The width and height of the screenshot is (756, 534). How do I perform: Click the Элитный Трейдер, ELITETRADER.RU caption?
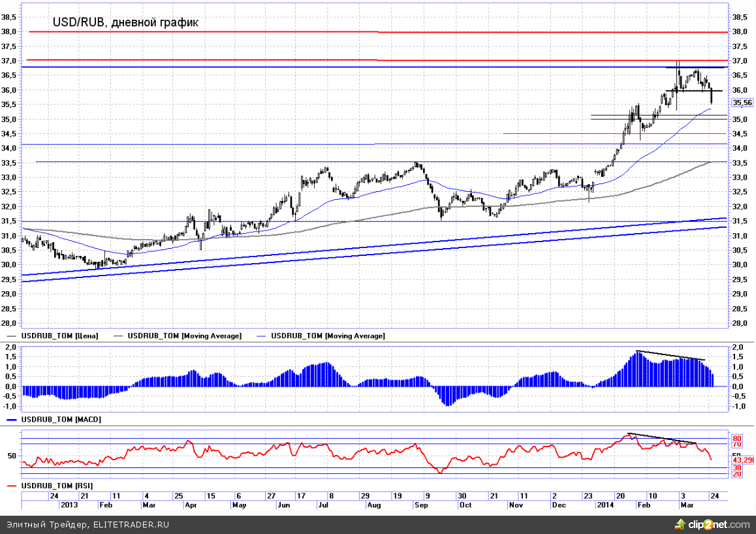coord(87,524)
